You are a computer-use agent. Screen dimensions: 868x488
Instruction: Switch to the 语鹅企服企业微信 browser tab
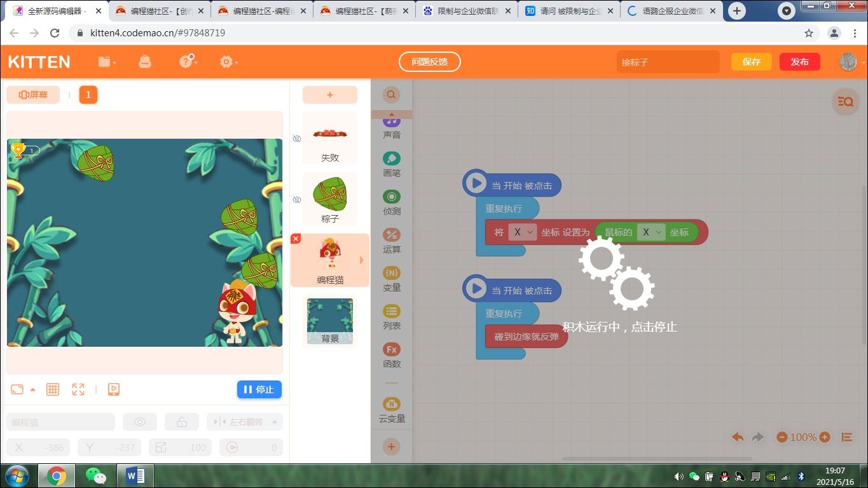671,11
